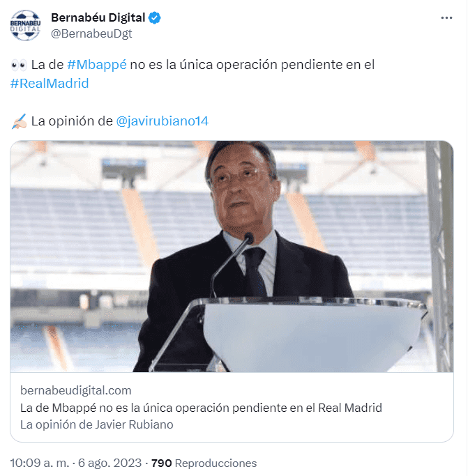Click the bernabeudigital.com domain text
Screen dimensions: 468x476
click(x=75, y=390)
